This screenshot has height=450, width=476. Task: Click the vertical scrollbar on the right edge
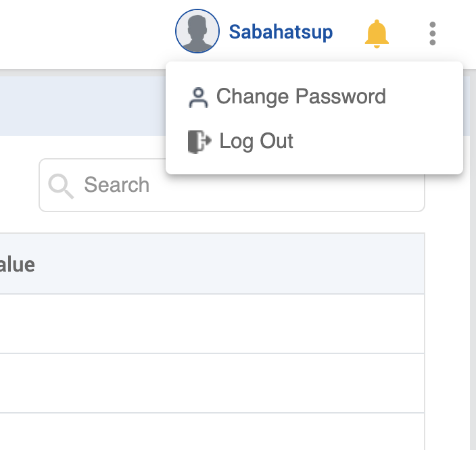[x=473, y=270]
